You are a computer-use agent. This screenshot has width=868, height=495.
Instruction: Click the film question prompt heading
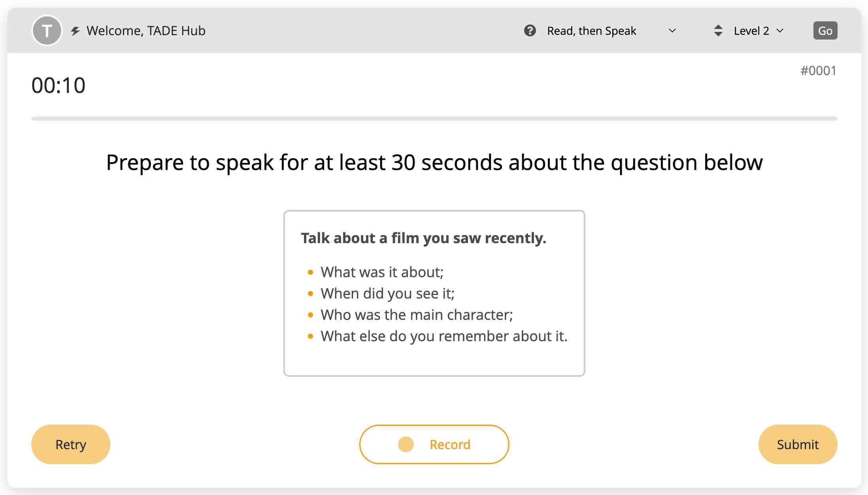(x=423, y=238)
